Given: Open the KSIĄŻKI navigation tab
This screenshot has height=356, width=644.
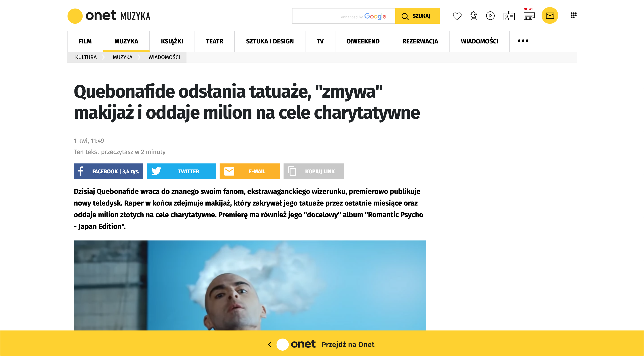Looking at the screenshot, I should 172,41.
